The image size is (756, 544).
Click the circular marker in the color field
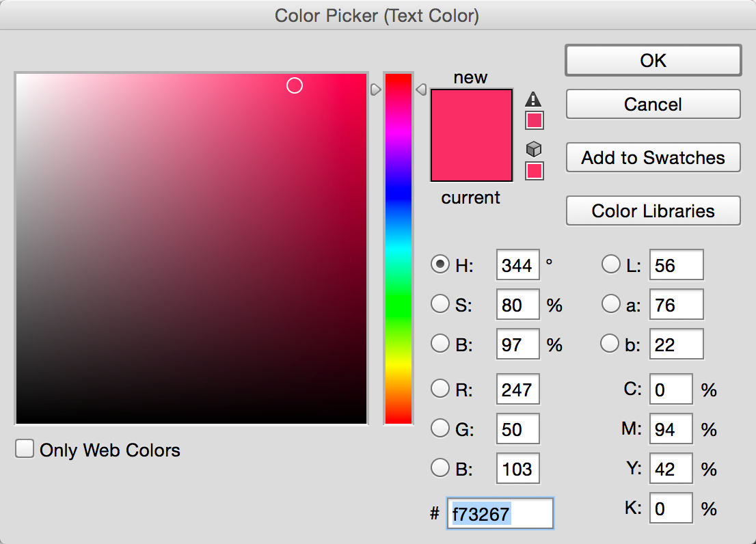[x=295, y=85]
